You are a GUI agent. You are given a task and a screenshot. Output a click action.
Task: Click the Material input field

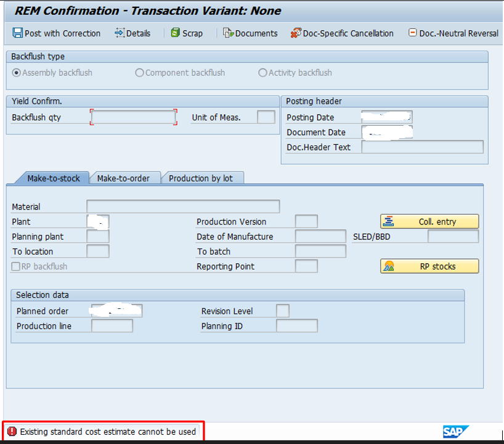[183, 207]
